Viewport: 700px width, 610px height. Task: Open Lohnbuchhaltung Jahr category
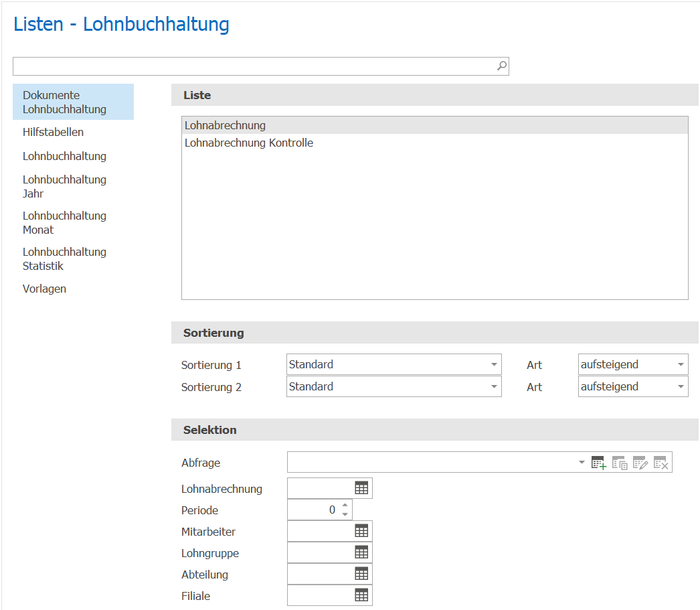pyautogui.click(x=64, y=187)
